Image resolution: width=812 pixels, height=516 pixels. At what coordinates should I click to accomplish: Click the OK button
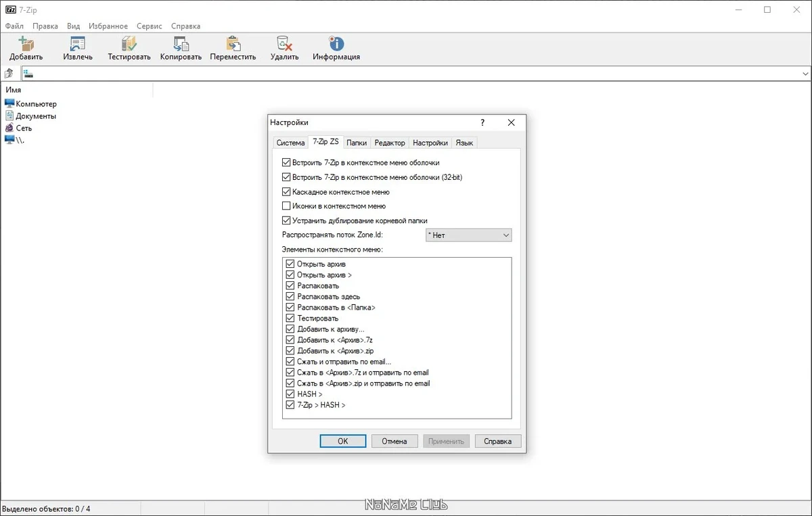click(x=343, y=441)
